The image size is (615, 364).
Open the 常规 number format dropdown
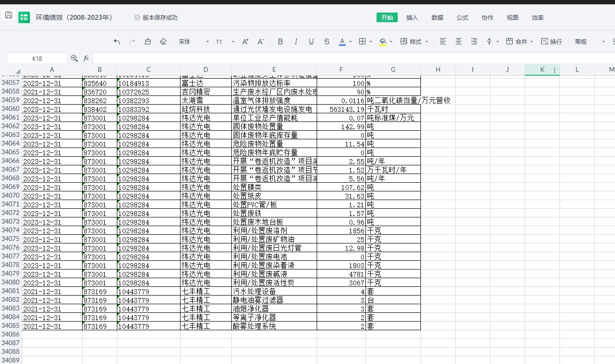[x=589, y=42]
